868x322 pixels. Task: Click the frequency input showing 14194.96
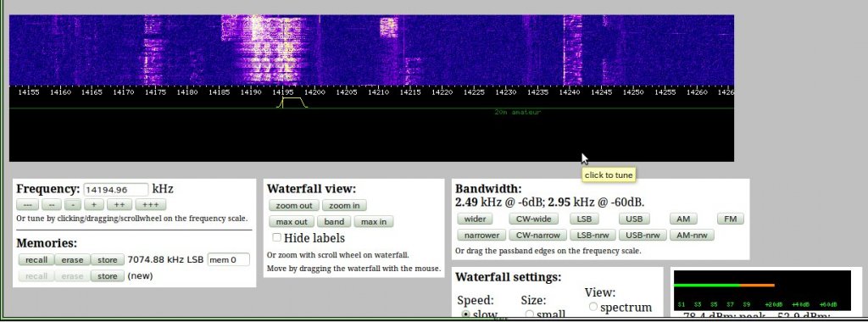click(116, 190)
